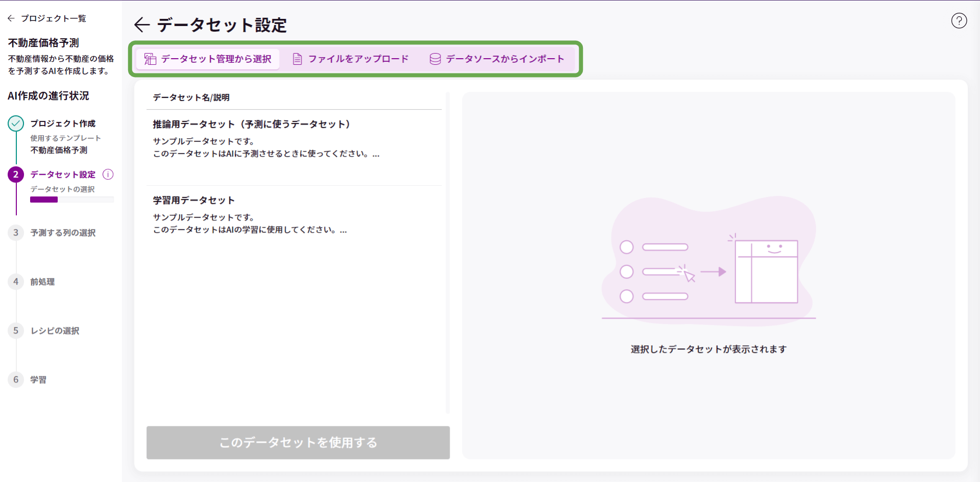Image resolution: width=980 pixels, height=482 pixels.
Task: Click the file document icon in upload tab
Action: coord(297,59)
